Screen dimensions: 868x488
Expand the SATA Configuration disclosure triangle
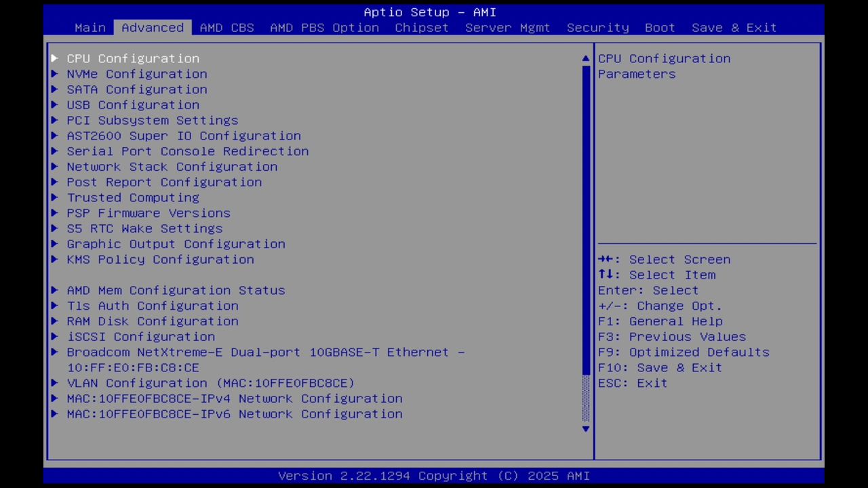[x=55, y=89]
